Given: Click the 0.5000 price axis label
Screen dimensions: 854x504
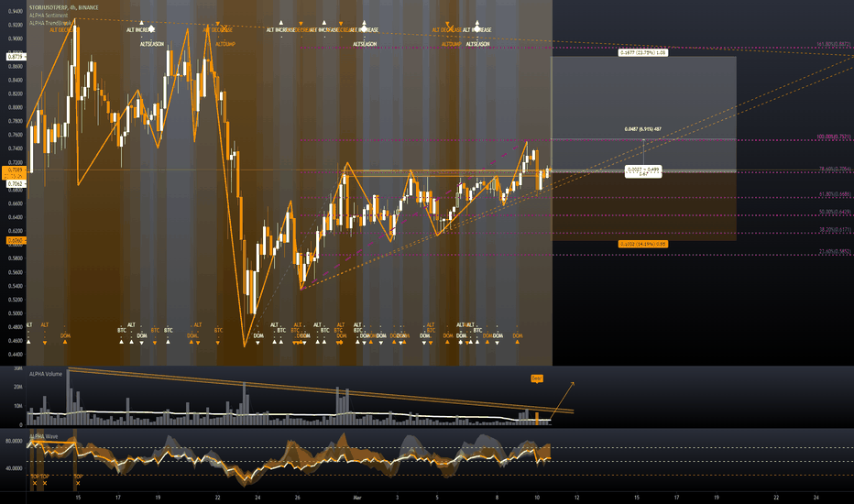Looking at the screenshot, I should (x=16, y=313).
